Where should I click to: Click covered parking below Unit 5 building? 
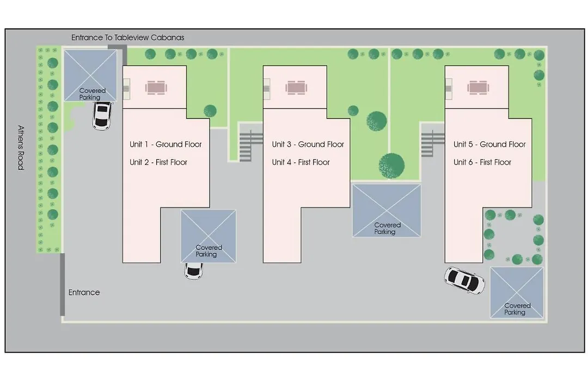click(517, 293)
